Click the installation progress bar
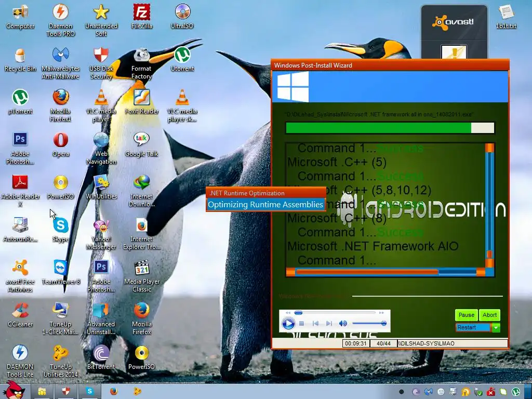This screenshot has width=532, height=399. [390, 128]
